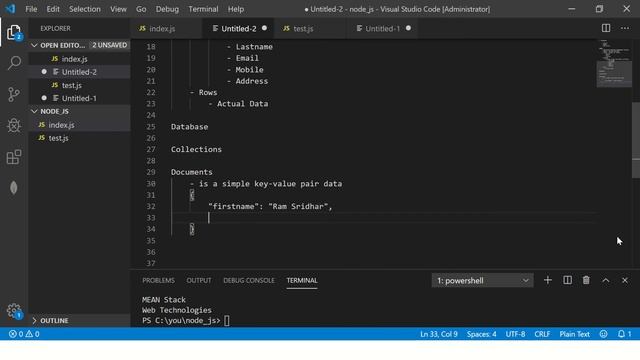Open the feedback smiley icon
Screen dimensions: 640x360
603,334
